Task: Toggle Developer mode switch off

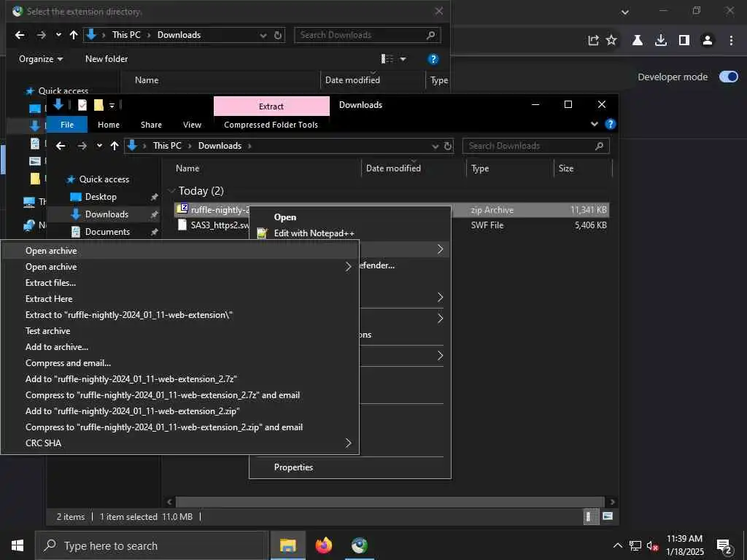Action: 729,77
